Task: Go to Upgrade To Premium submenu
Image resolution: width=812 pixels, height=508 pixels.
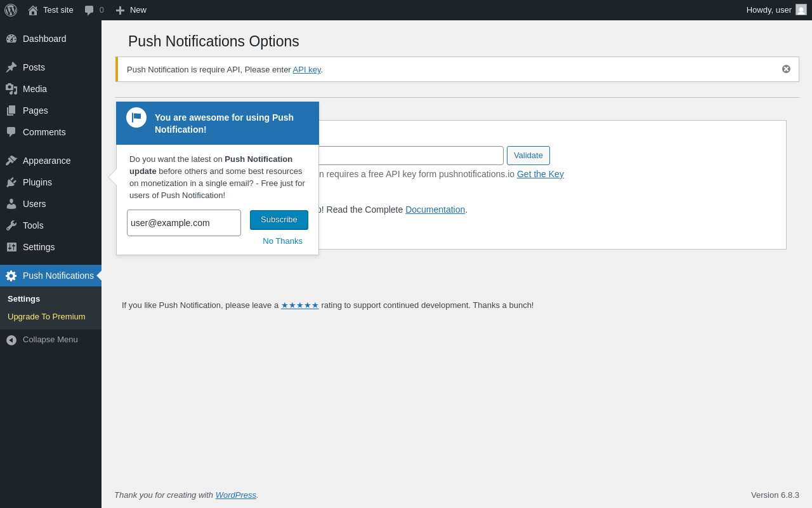Action: coord(46,316)
